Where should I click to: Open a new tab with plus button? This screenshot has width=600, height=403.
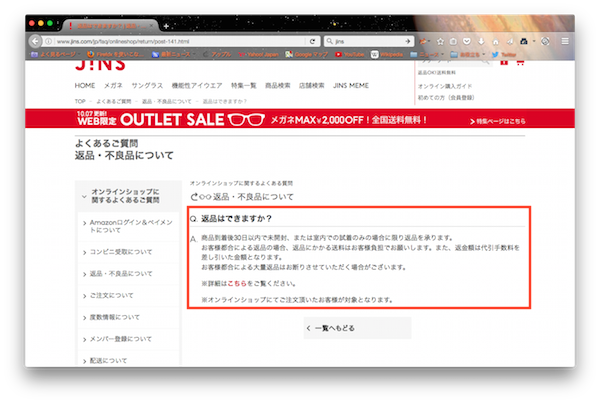[x=166, y=26]
